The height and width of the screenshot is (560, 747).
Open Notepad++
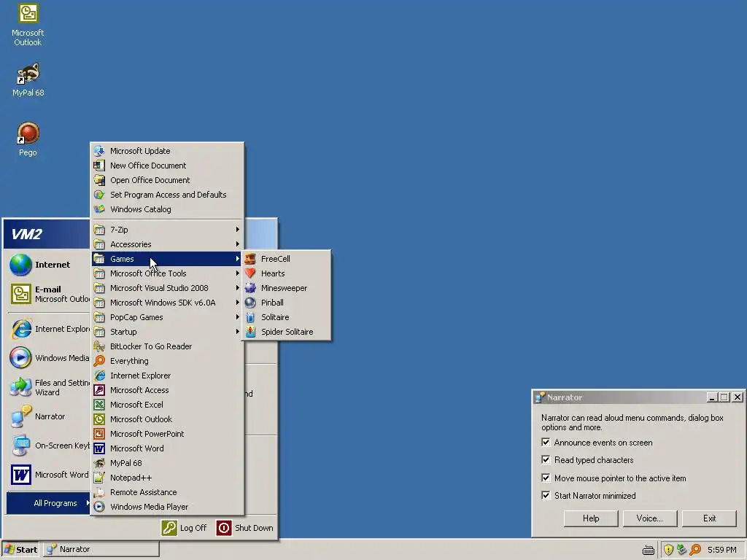pos(167,478)
